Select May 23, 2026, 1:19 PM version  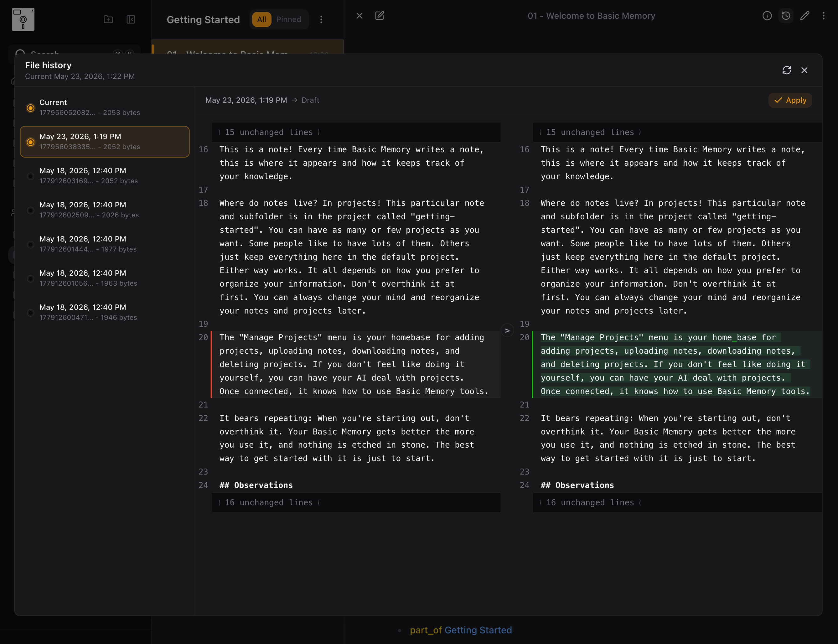point(105,142)
